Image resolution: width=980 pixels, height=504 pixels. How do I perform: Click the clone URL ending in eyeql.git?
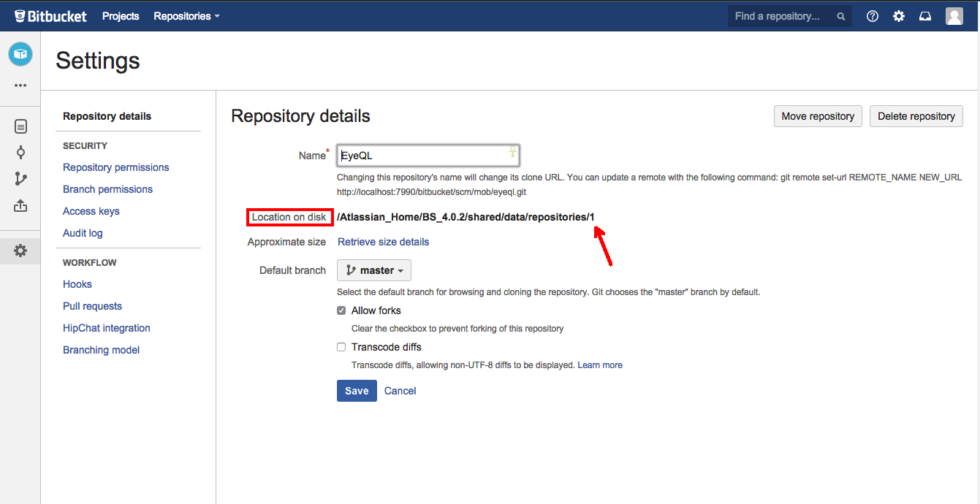pos(432,192)
